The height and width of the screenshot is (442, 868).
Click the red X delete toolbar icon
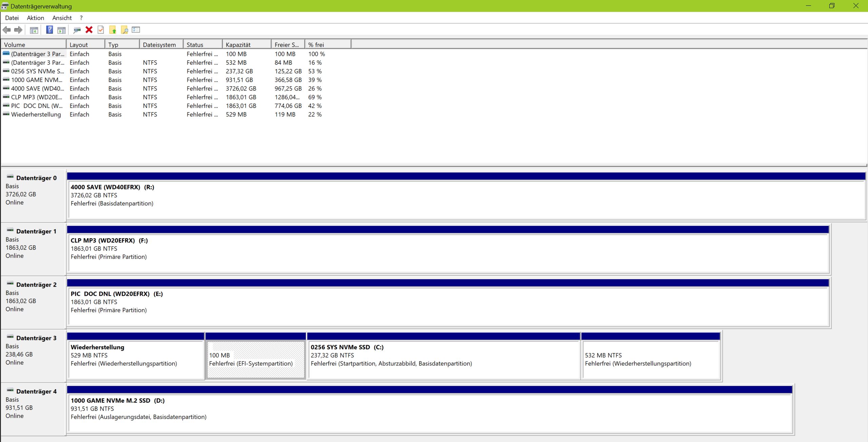[x=89, y=30]
